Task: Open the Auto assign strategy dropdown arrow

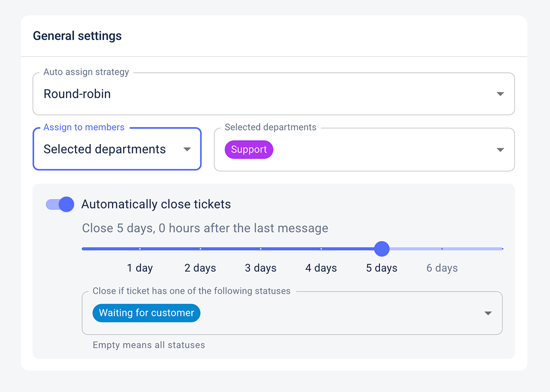Action: point(500,94)
